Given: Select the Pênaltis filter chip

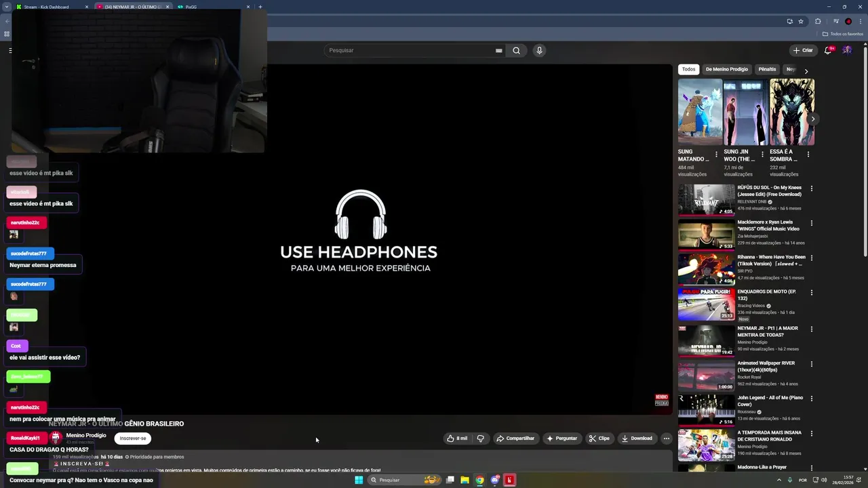Looking at the screenshot, I should pos(767,69).
